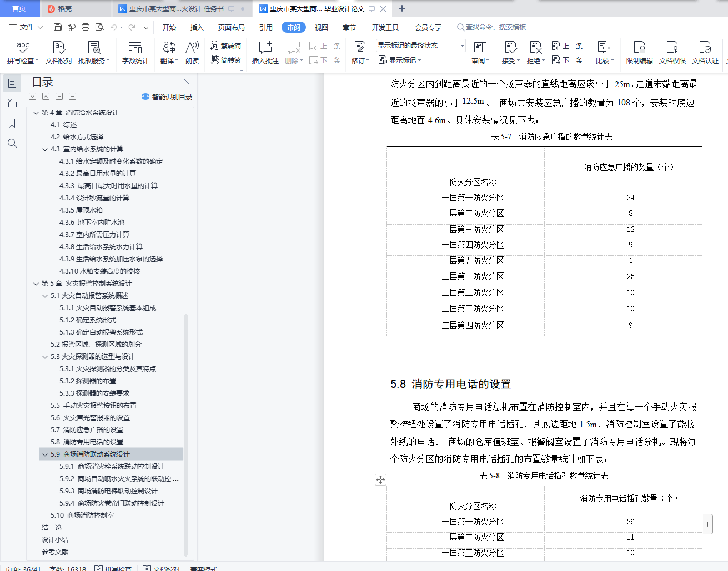The height and width of the screenshot is (571, 728).
Task: Go to 4.3.5 屋顶水箱 in outline
Action: (x=81, y=210)
